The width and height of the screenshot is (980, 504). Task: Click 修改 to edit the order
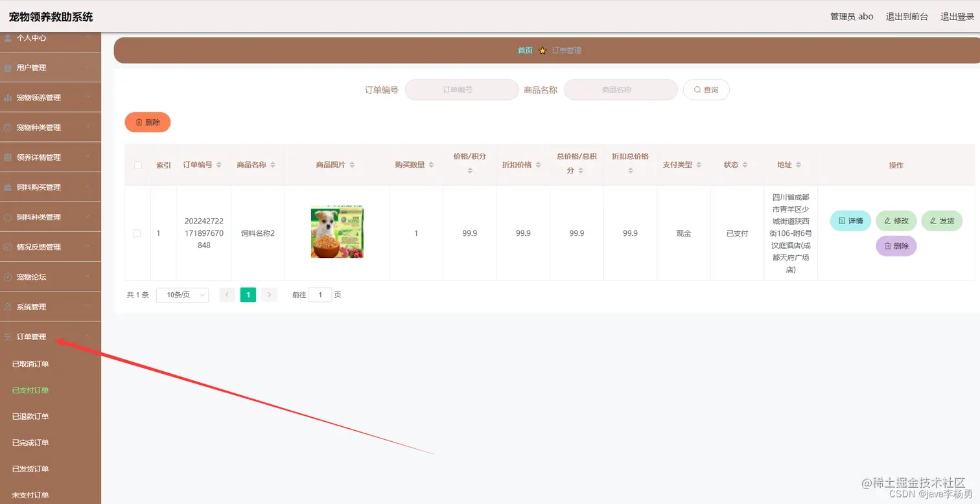[896, 221]
